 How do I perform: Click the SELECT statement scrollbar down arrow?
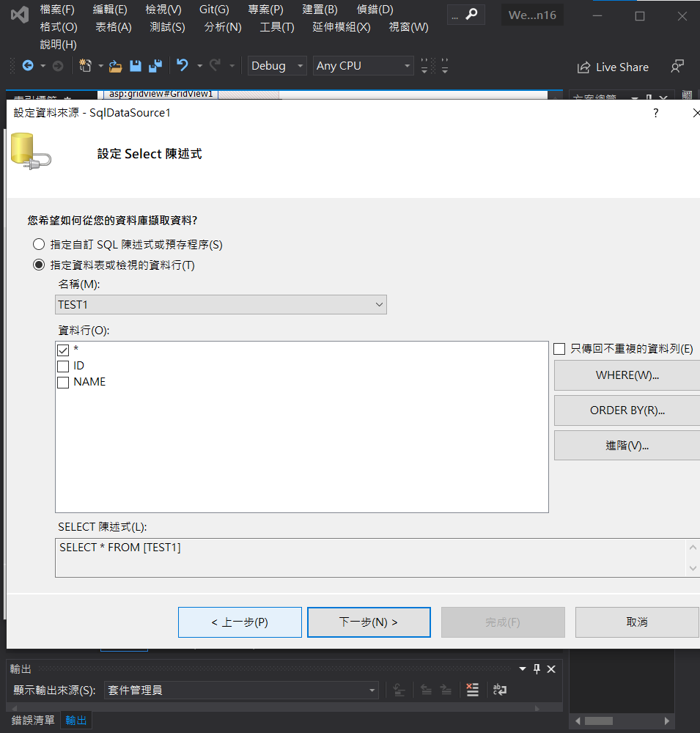[x=693, y=569]
